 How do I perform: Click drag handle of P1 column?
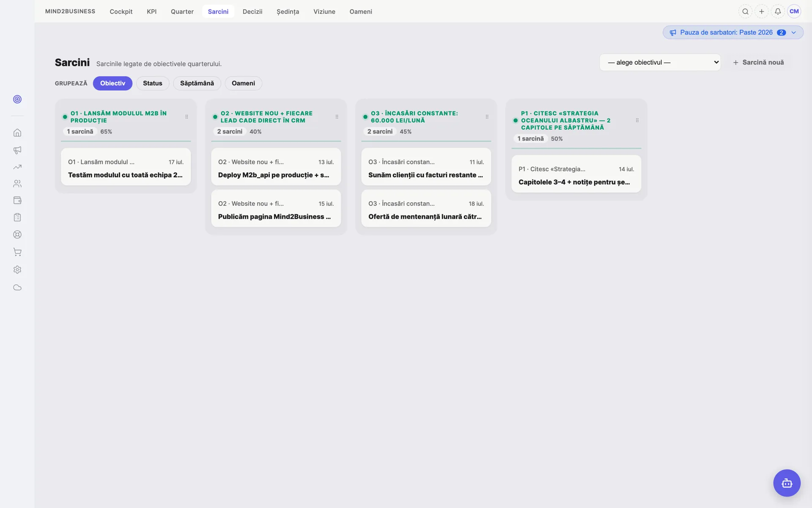(637, 121)
